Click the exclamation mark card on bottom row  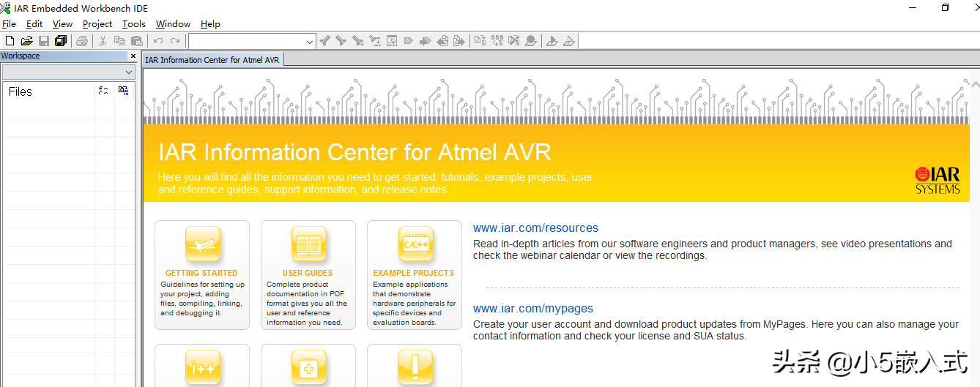415,366
